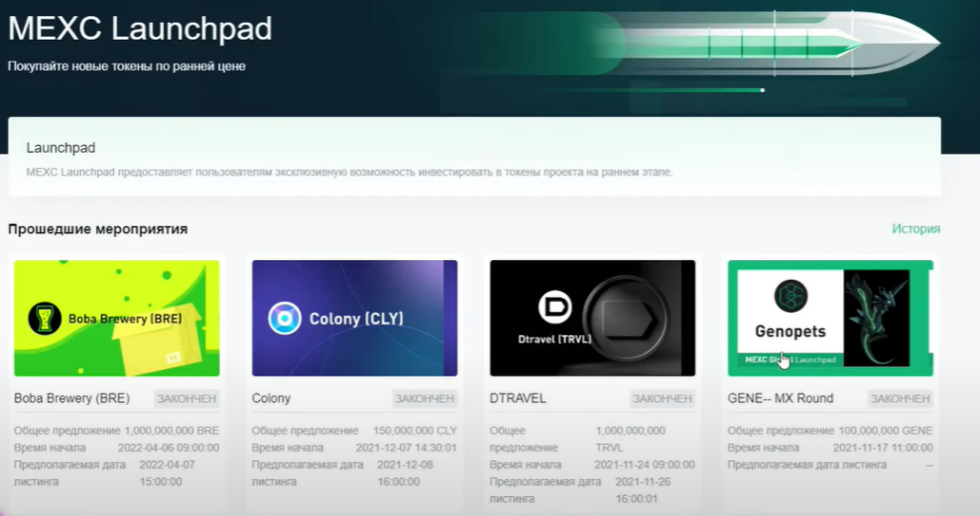
Task: Select the Colony card title below the banner
Action: pyautogui.click(x=271, y=399)
